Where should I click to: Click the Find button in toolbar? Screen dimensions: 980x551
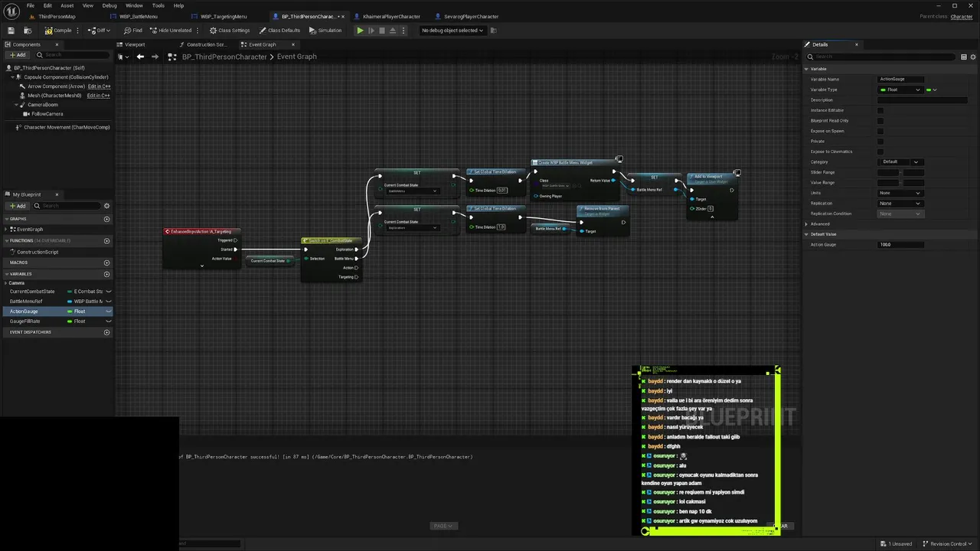coord(132,31)
